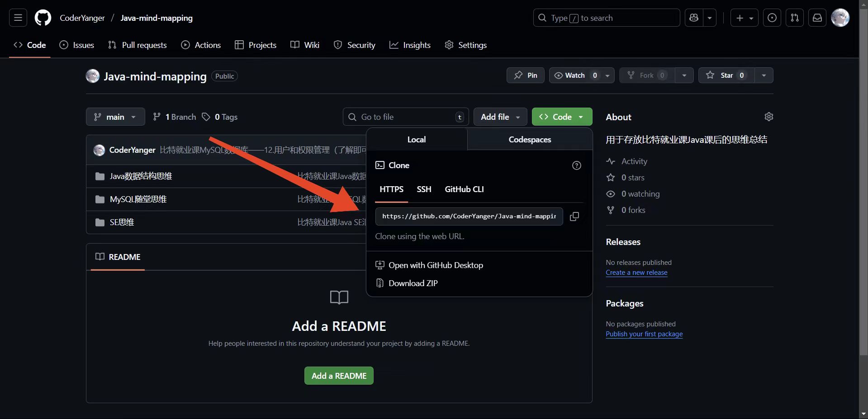Open the Pull requests tab
This screenshot has width=868, height=419.
(x=138, y=45)
